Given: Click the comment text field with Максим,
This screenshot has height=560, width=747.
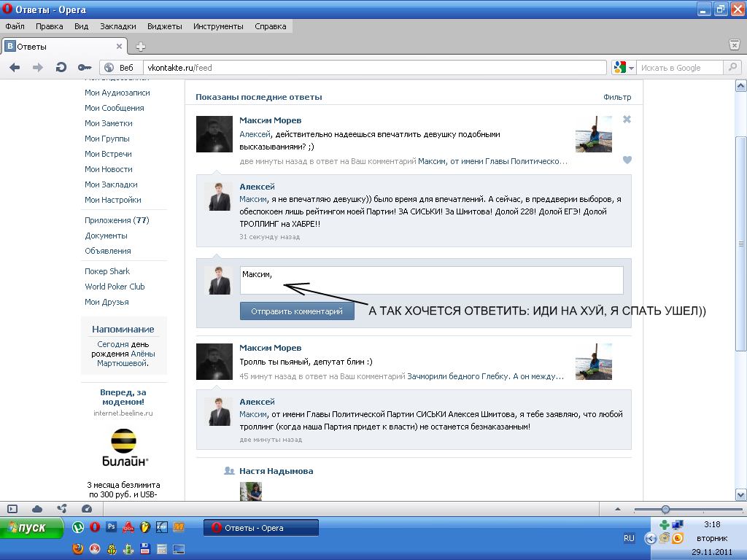Looking at the screenshot, I should coord(431,280).
